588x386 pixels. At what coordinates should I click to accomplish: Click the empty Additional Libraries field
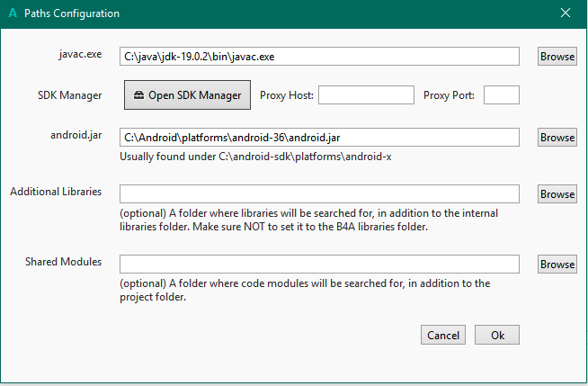[x=319, y=193]
